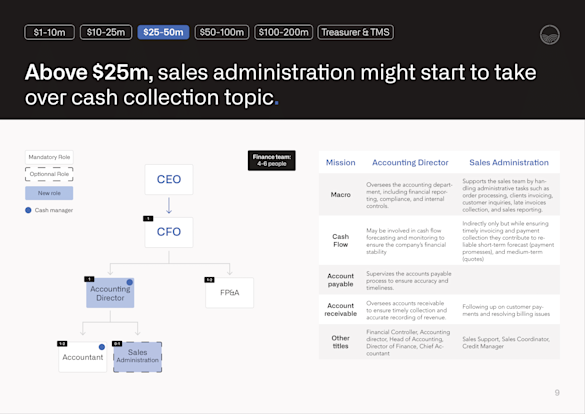
Task: Click the New role legend swatch
Action: pos(49,193)
